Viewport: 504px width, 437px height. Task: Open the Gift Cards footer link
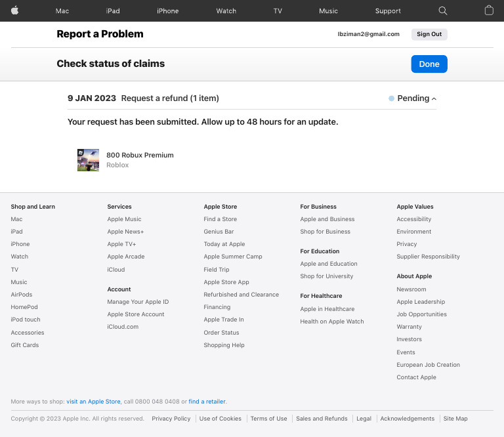[25, 345]
